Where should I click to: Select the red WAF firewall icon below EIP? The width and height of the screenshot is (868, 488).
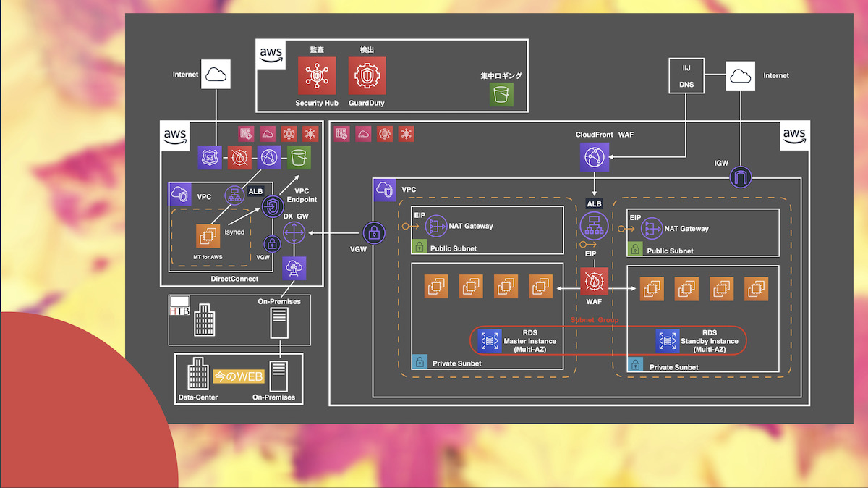(x=595, y=281)
